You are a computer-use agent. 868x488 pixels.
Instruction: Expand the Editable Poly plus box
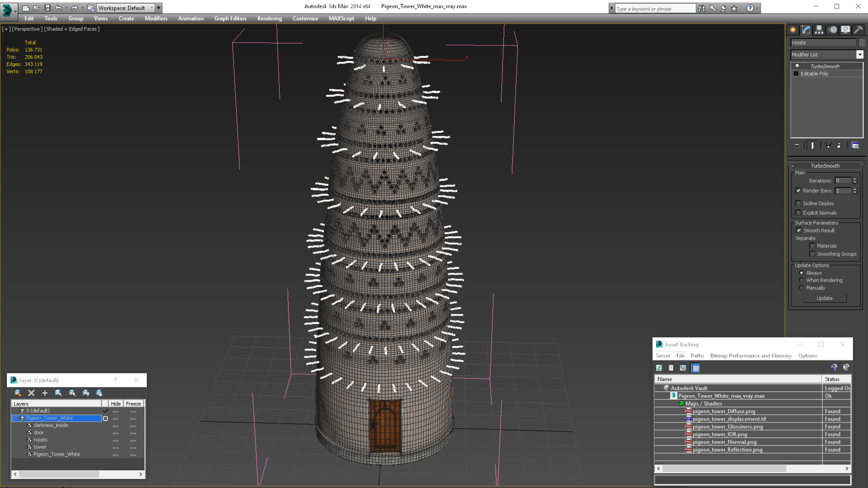(796, 74)
